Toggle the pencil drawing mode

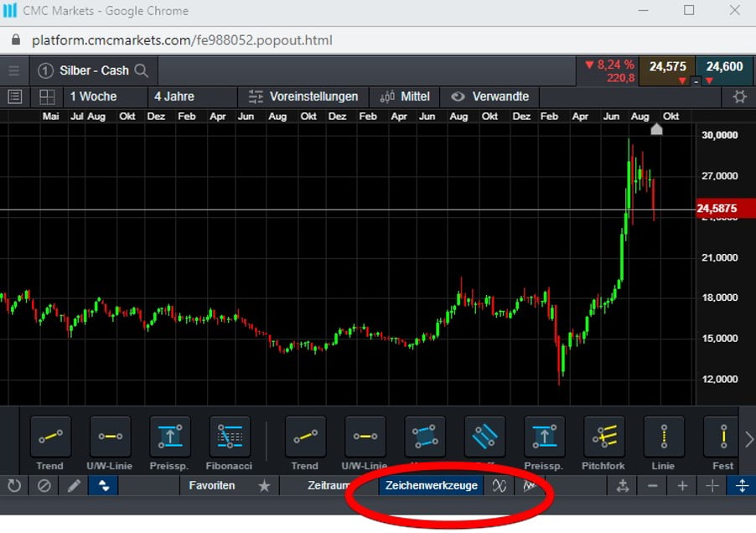pyautogui.click(x=75, y=486)
